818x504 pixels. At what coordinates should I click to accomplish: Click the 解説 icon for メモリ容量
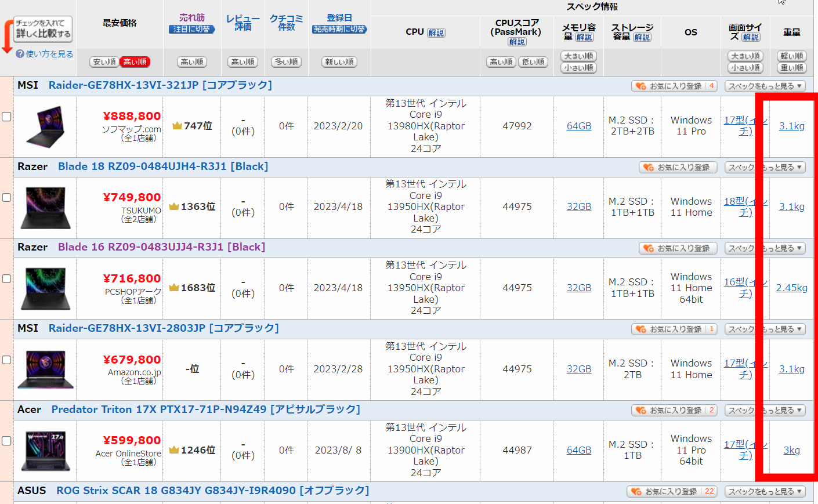(x=584, y=37)
